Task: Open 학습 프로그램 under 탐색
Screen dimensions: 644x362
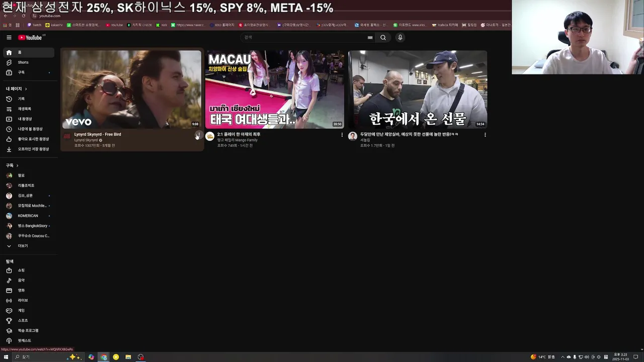Action: 29,331
